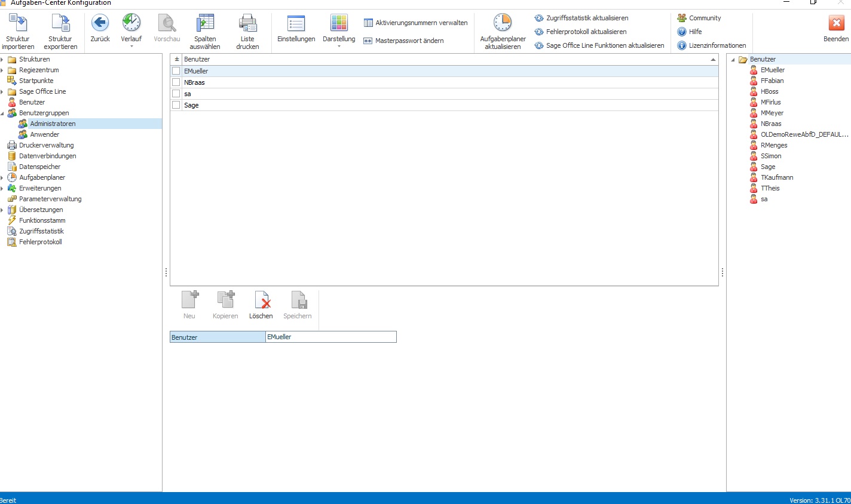Viewport: 851px width, 504px height.
Task: Click Fehlerprotokoll aktualisieren
Action: click(x=580, y=32)
